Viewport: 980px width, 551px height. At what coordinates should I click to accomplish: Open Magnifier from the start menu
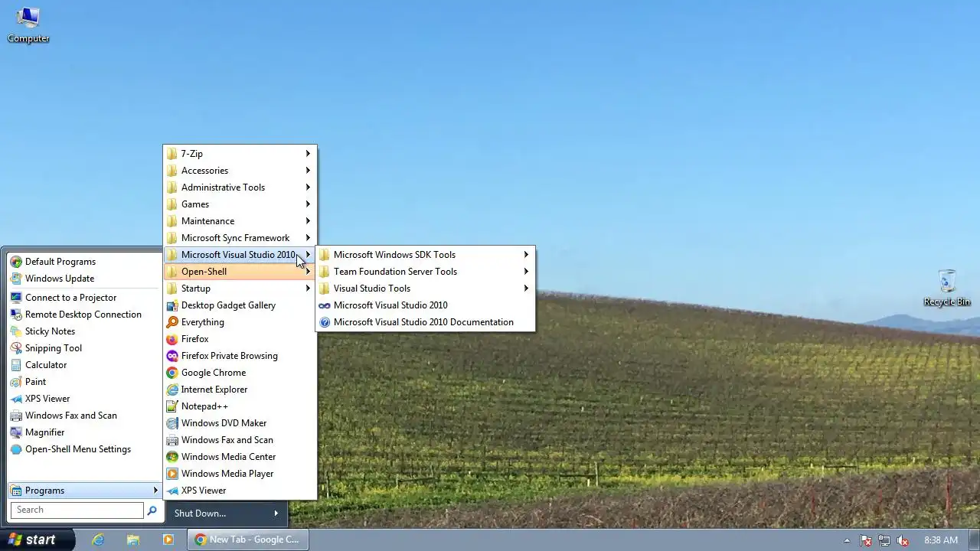coord(83,432)
